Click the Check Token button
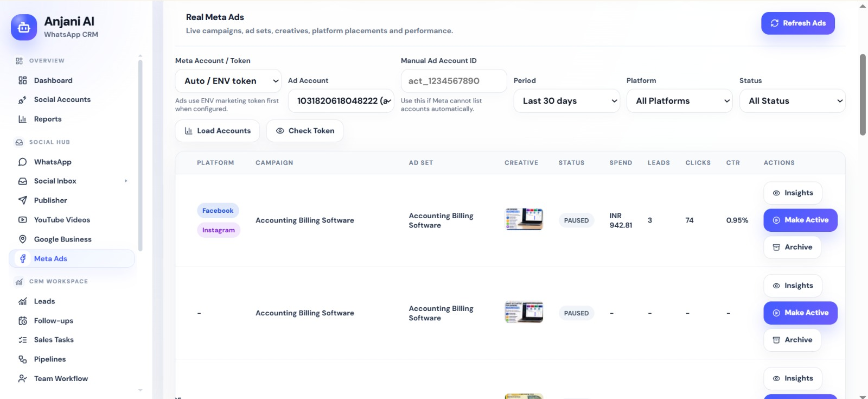Viewport: 868px width, 399px height. (x=305, y=131)
